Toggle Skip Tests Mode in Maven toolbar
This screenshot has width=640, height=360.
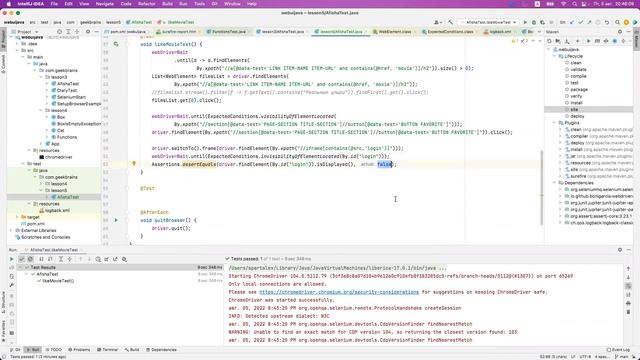[x=615, y=41]
